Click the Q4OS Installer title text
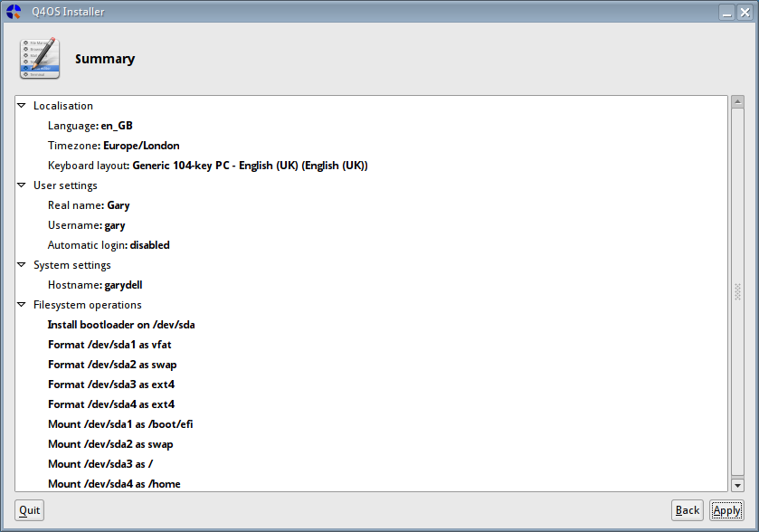The width and height of the screenshot is (759, 532). 68,12
